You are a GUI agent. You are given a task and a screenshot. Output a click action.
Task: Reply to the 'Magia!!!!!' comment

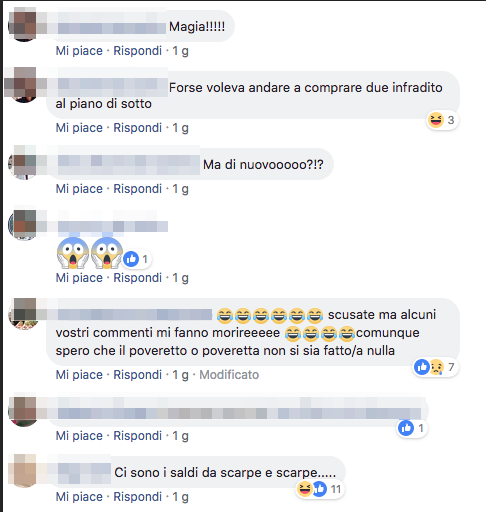137,51
